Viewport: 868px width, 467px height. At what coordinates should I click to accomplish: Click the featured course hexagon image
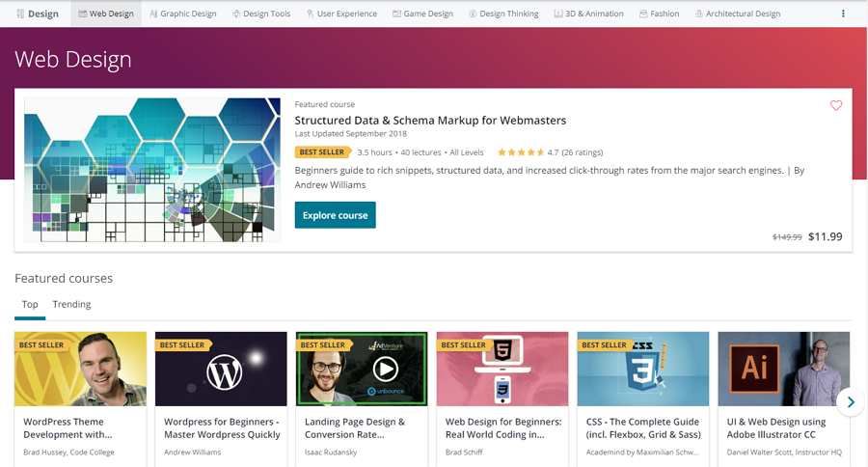click(152, 170)
